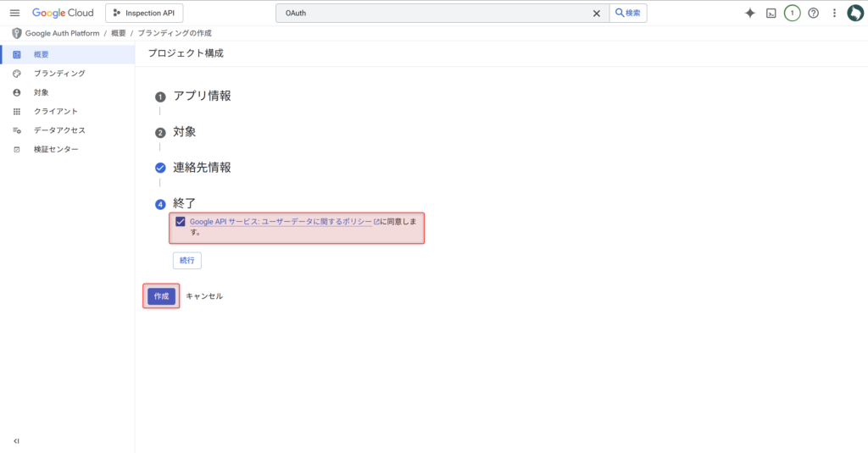Screen dimensions: 868x453
Task: Click the user account avatar
Action: pyautogui.click(x=854, y=14)
